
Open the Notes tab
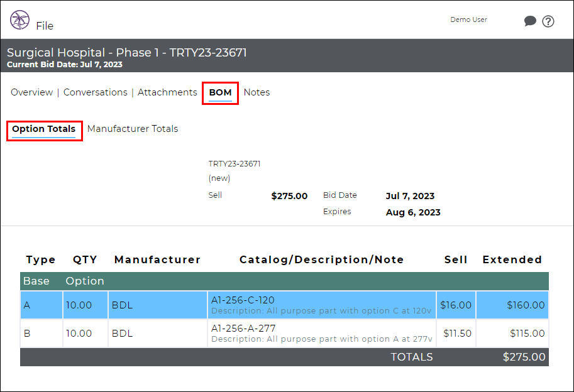257,92
